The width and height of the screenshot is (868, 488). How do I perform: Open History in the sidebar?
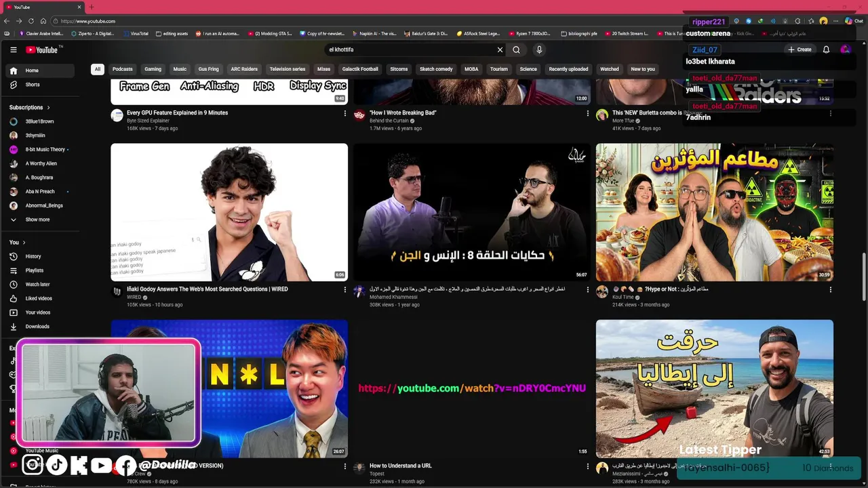(40, 256)
